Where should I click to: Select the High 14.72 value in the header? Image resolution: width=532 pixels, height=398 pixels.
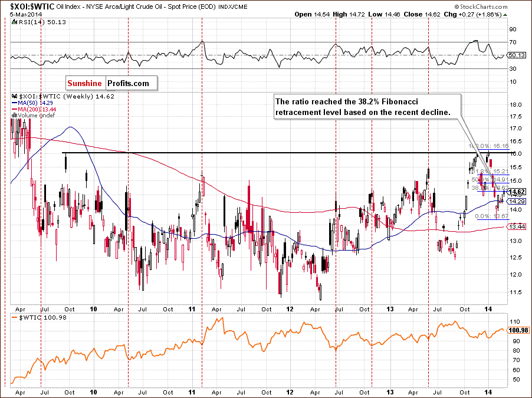349,14
